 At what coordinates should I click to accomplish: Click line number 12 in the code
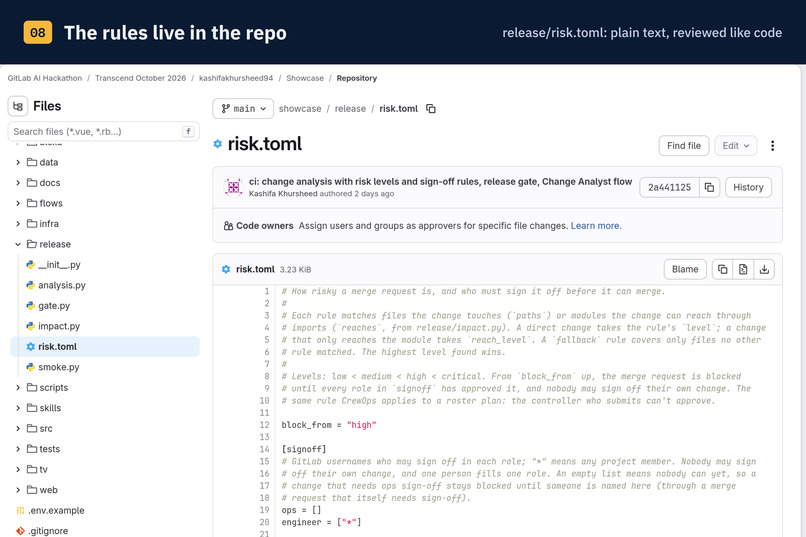point(265,425)
